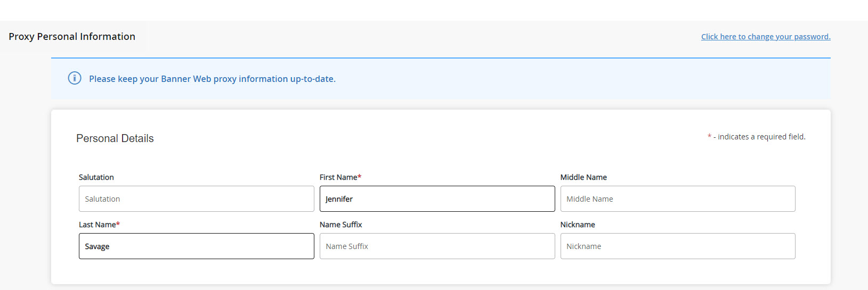
Task: Click the info icon in the blue banner
Action: 75,78
